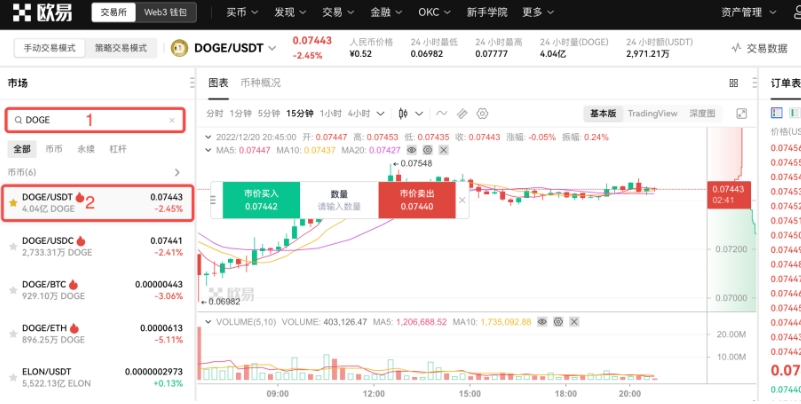Unfavorite the DOGE/USDT pair star
Screen dimensions: 801x404
coord(13,203)
